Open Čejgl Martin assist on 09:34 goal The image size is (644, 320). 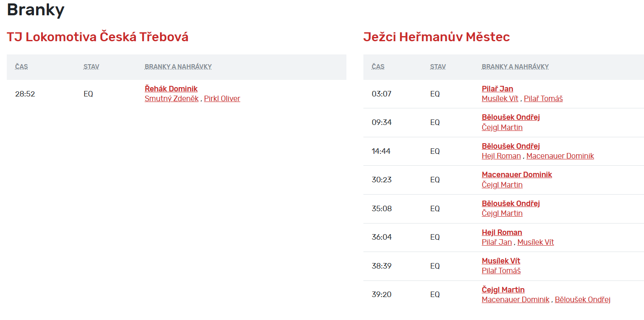502,127
